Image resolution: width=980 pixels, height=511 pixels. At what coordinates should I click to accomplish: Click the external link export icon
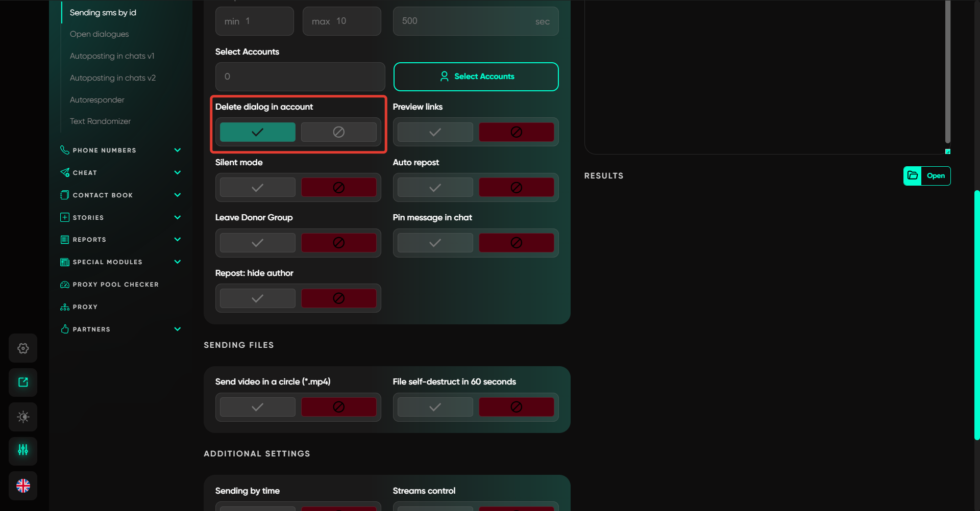(23, 382)
